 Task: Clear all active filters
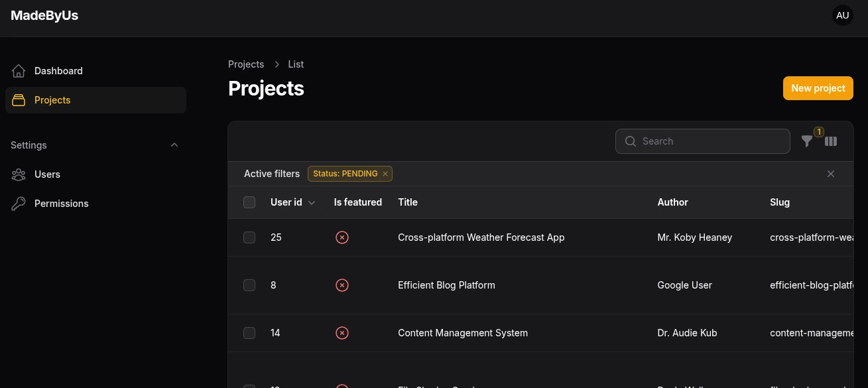831,174
